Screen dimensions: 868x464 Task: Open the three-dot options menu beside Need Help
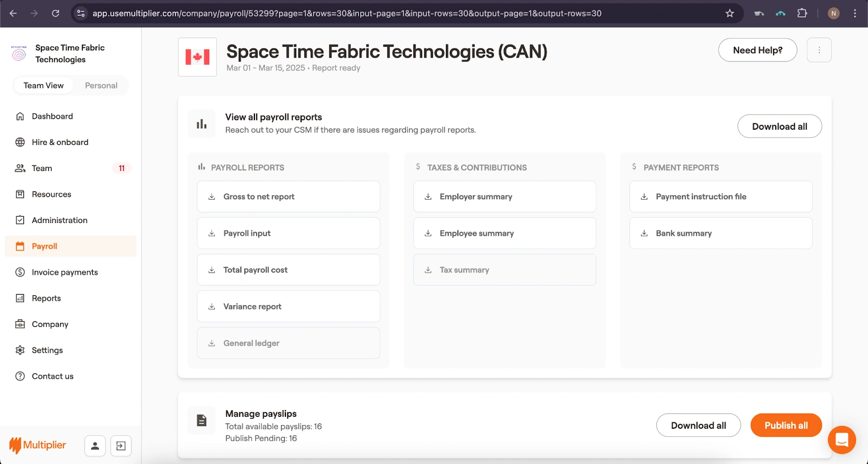(x=819, y=50)
